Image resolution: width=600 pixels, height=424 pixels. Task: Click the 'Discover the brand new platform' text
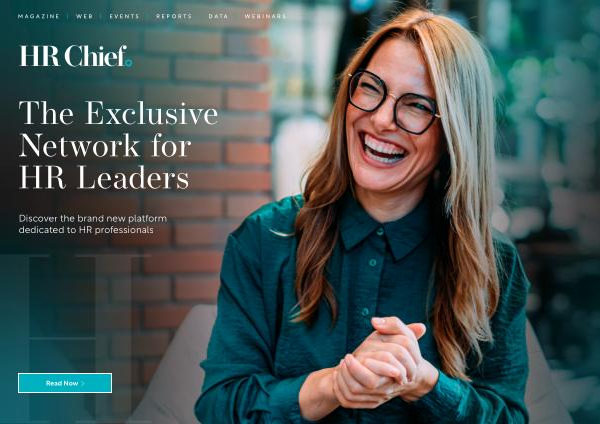coord(93,219)
